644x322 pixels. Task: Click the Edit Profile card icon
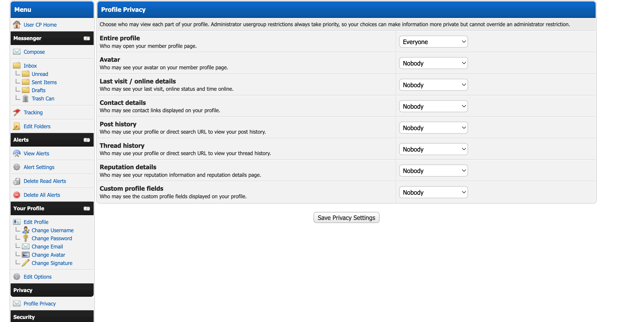click(x=17, y=222)
